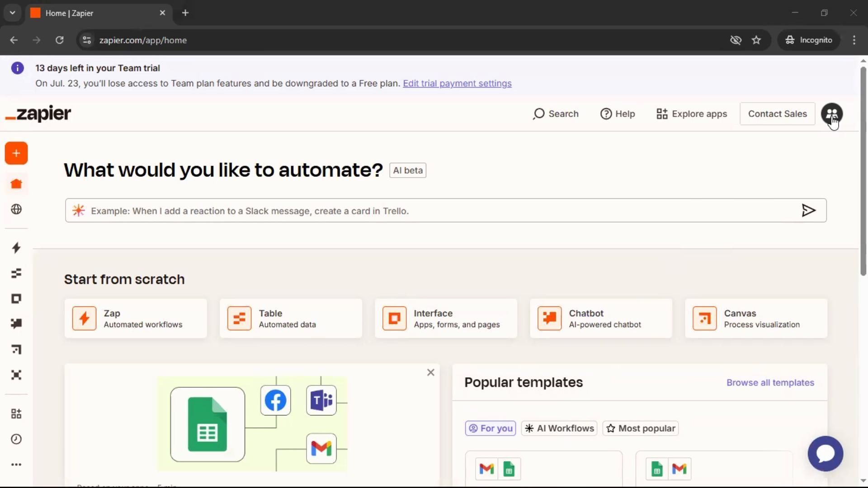Click the automation prompt input field

[443, 211]
